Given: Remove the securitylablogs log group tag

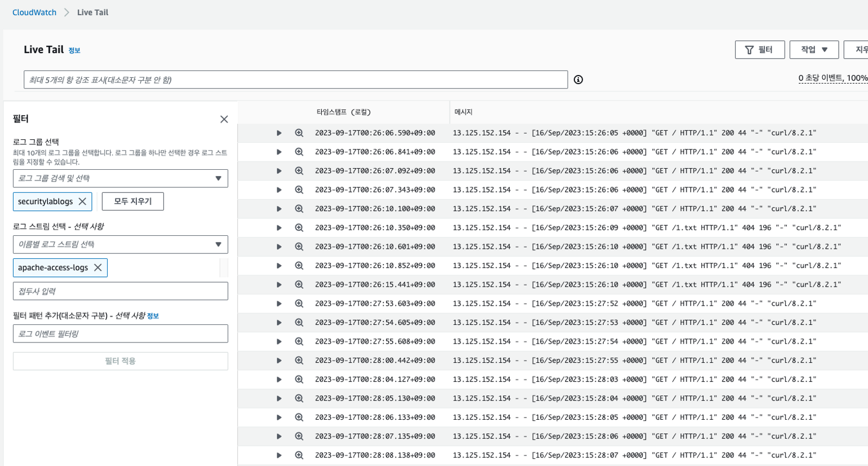Looking at the screenshot, I should tap(83, 201).
